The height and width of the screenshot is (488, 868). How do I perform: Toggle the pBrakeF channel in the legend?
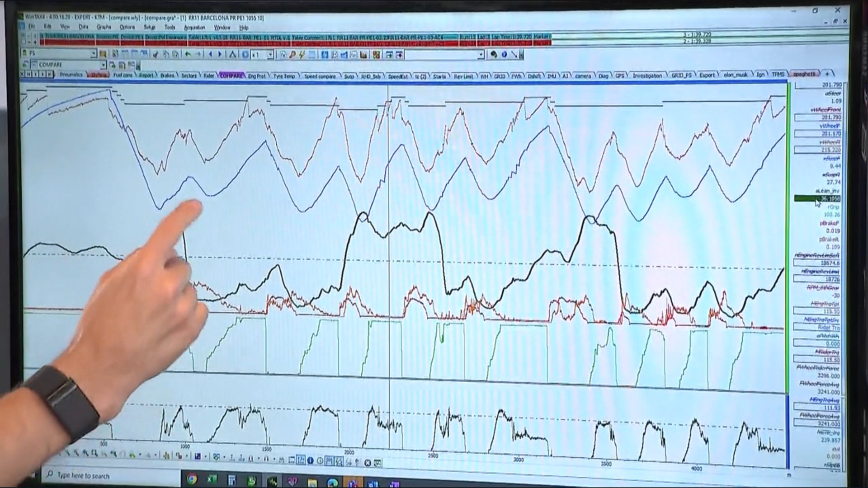(829, 223)
